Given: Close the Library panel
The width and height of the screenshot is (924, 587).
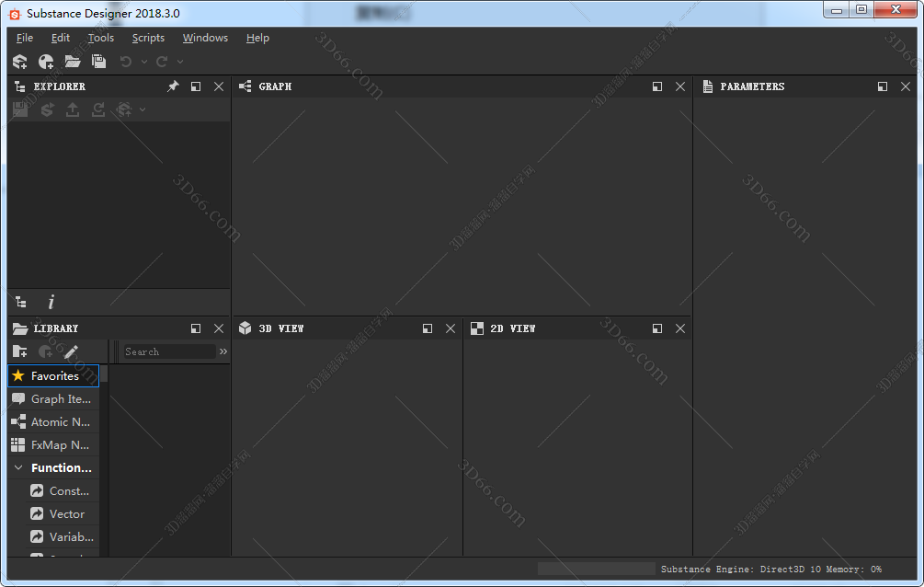Looking at the screenshot, I should pyautogui.click(x=219, y=328).
